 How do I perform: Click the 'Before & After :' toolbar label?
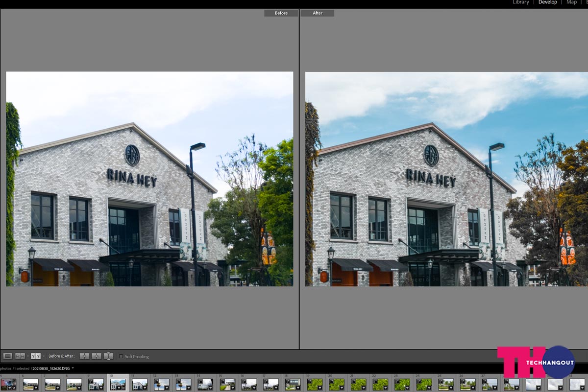click(62, 356)
